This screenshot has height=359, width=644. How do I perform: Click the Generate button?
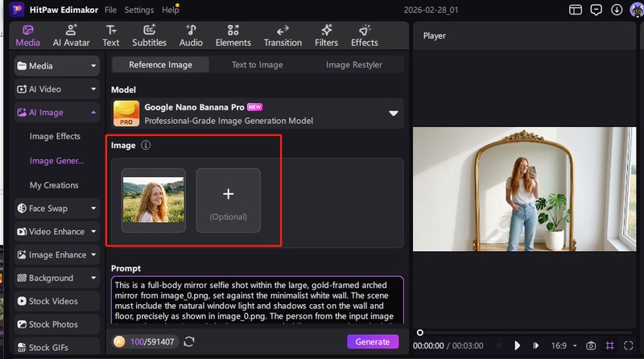coord(373,342)
